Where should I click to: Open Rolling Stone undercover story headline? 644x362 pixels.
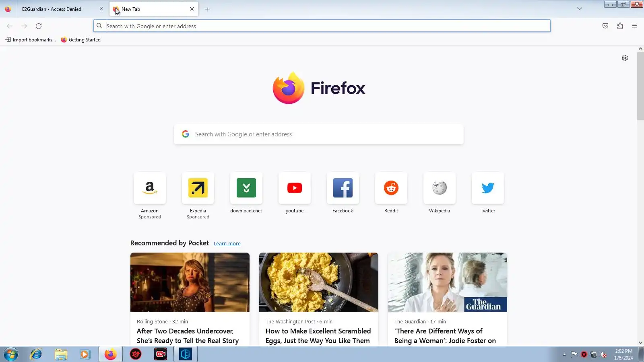[x=188, y=336]
